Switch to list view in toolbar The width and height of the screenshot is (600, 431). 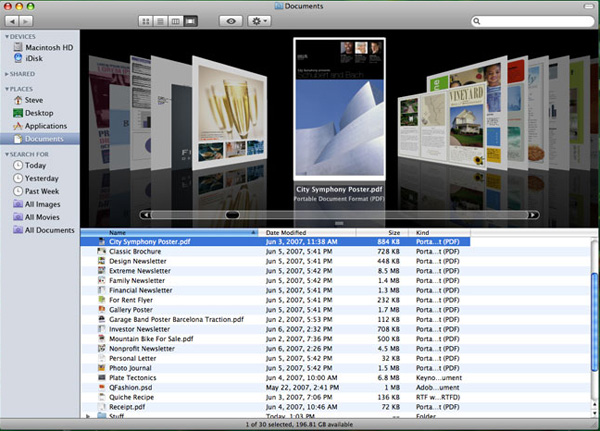[161, 21]
